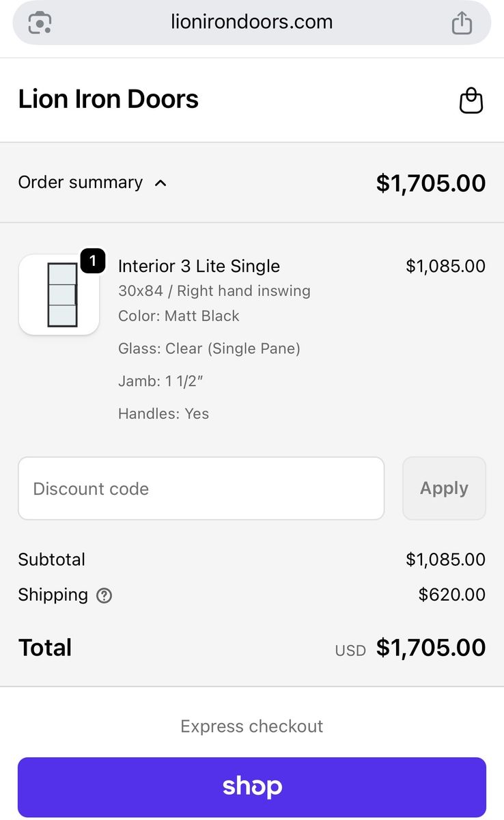Click the Discount code input field
The height and width of the screenshot is (820, 504).
pyautogui.click(x=201, y=489)
